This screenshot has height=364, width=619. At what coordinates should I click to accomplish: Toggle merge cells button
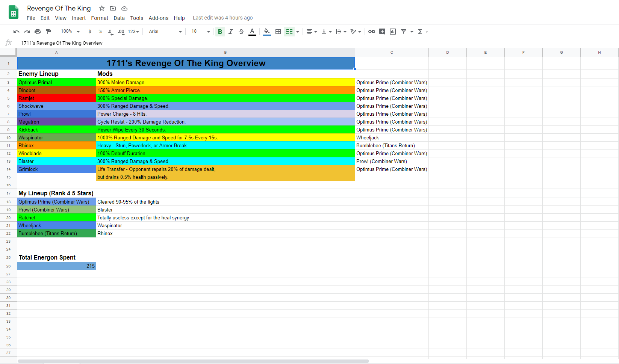(x=289, y=32)
